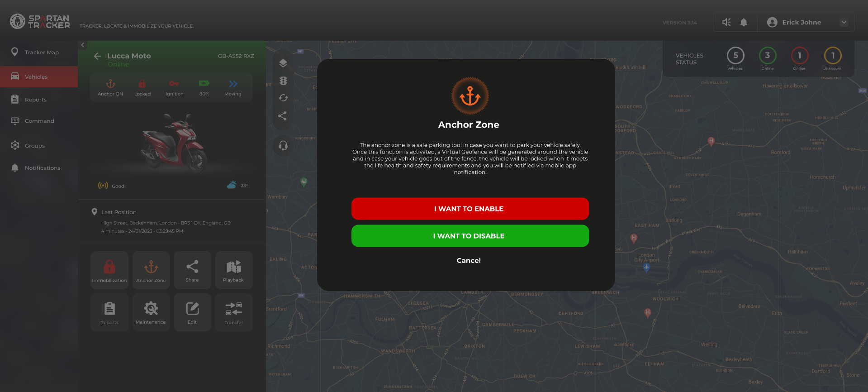868x392 pixels.
Task: Click the I WANT TO DISABLE button
Action: pyautogui.click(x=470, y=236)
